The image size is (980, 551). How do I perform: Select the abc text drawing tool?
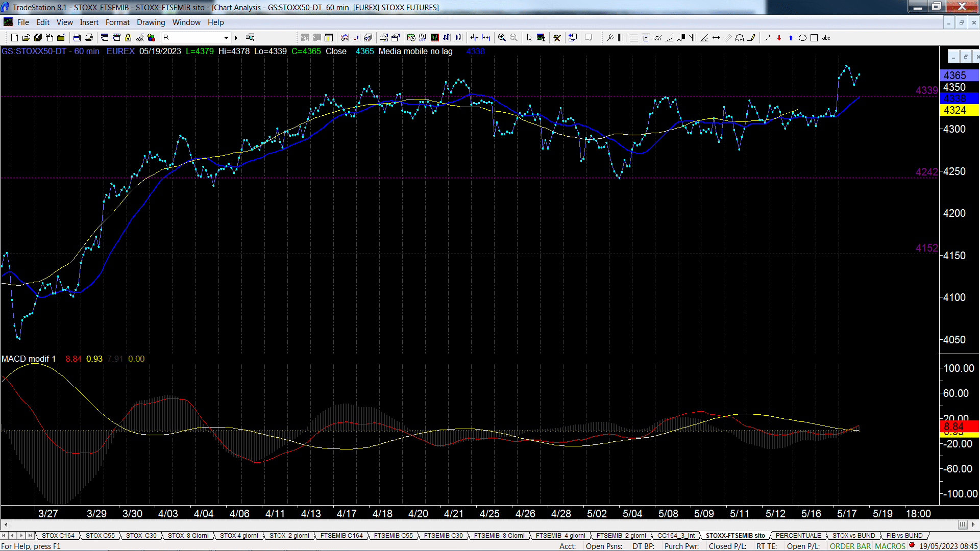point(826,38)
